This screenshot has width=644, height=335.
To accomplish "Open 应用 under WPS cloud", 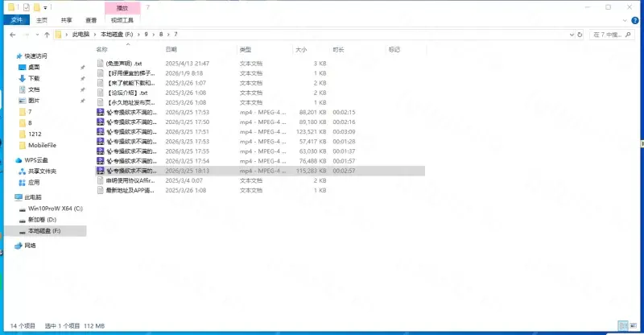I will 34,182.
